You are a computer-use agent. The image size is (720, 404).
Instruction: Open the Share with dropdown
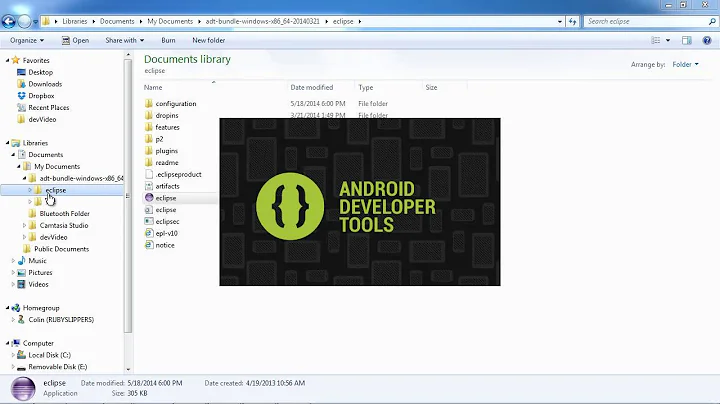[x=124, y=40]
